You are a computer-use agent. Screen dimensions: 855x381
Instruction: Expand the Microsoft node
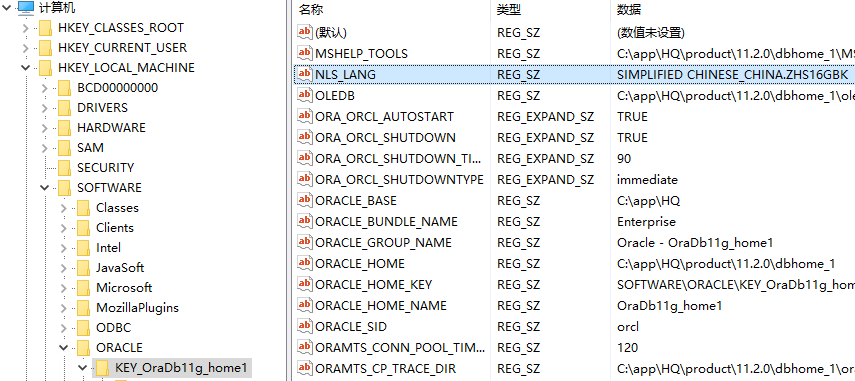pyautogui.click(x=64, y=288)
